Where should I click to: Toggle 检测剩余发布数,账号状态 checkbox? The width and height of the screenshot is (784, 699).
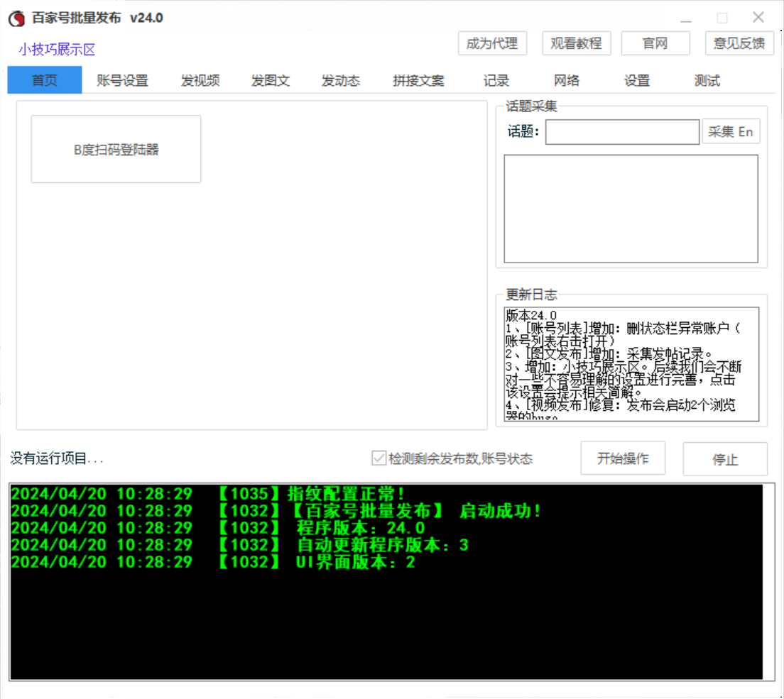tap(379, 458)
